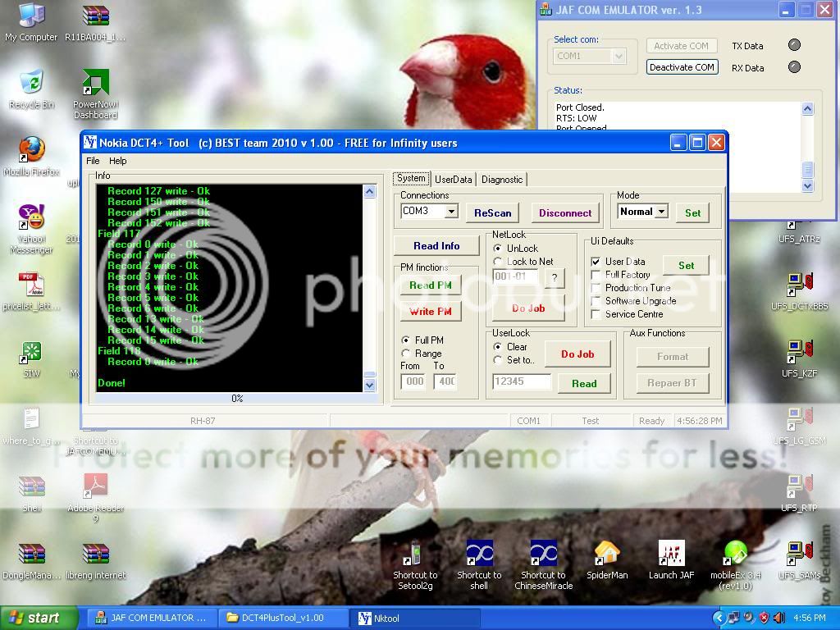Screen dimensions: 840x630
Task: Expand the Select com COM1 dropdown
Action: 619,56
